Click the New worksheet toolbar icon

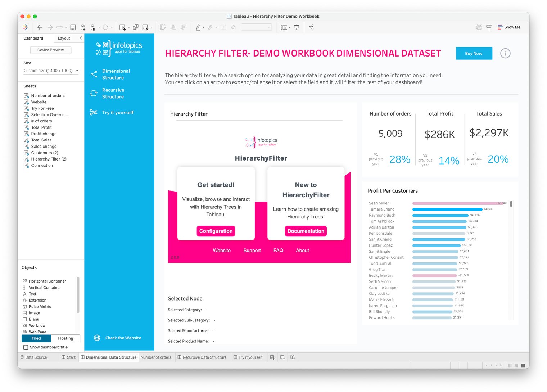122,27
